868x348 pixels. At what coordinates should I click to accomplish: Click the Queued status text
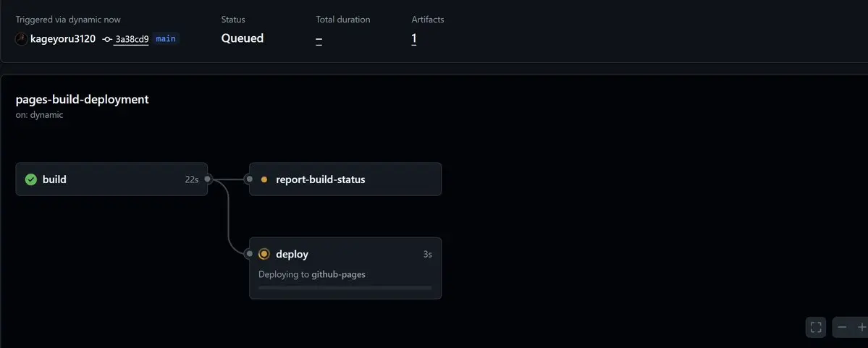(x=243, y=38)
